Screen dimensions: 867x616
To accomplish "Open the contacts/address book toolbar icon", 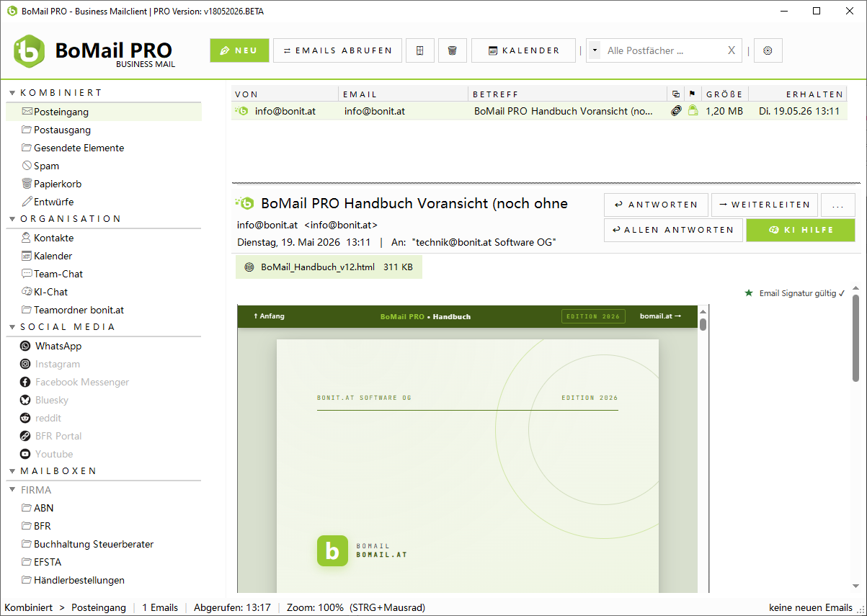I will tap(420, 50).
